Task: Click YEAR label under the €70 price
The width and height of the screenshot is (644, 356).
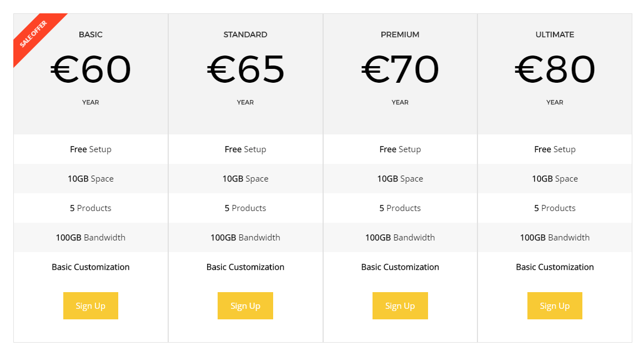Action: [400, 102]
